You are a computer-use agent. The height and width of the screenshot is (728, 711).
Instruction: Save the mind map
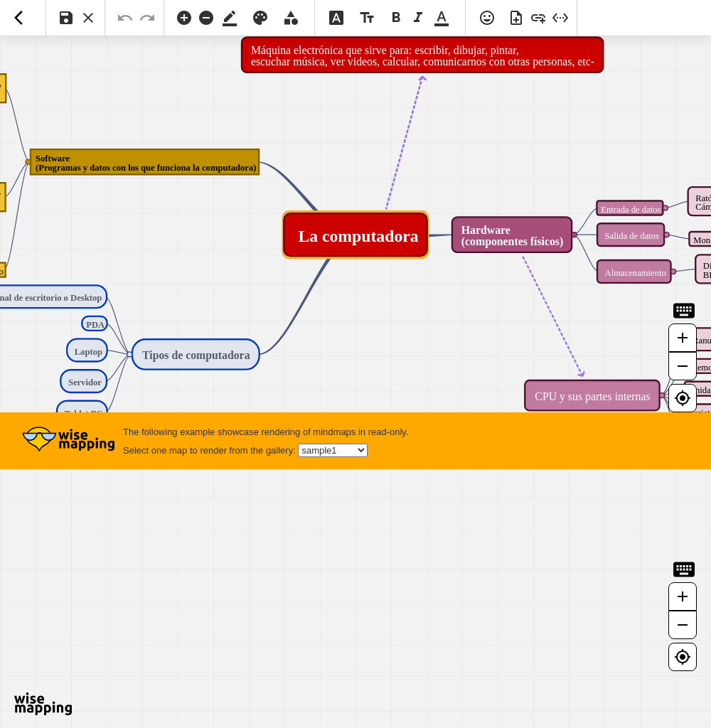coord(66,18)
